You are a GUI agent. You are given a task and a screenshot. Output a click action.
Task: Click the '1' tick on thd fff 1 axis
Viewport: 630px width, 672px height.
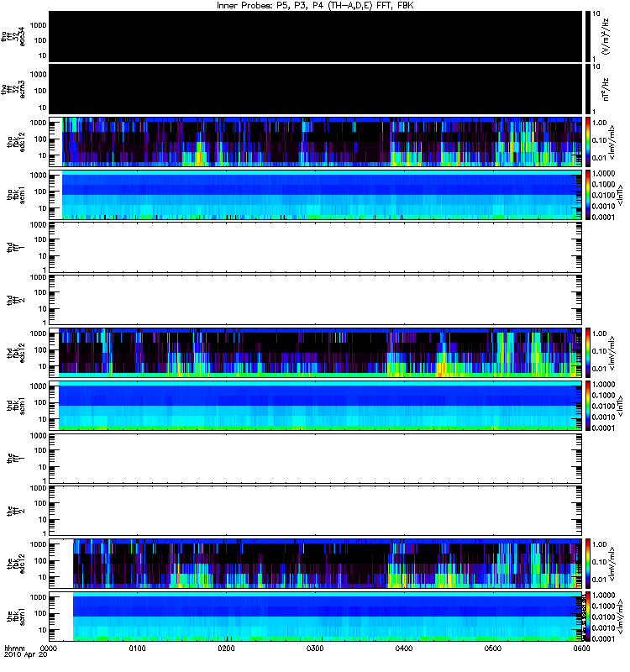coord(45,270)
